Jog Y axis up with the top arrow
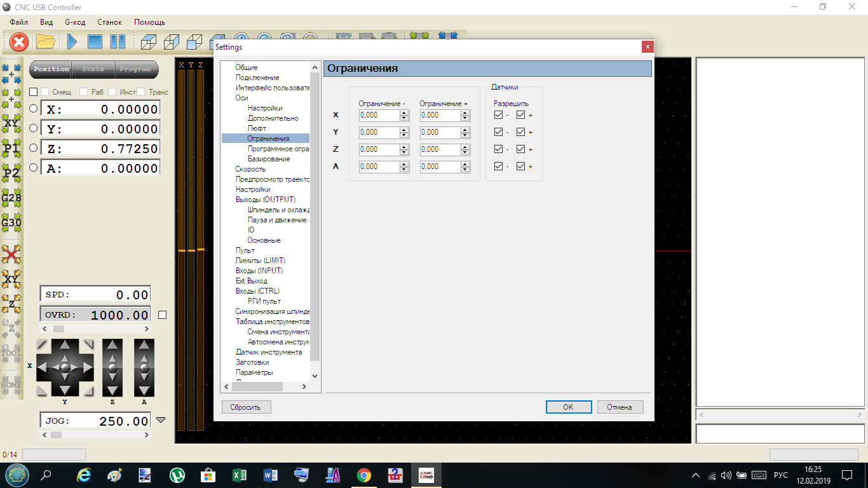868x488 pixels. [x=65, y=346]
